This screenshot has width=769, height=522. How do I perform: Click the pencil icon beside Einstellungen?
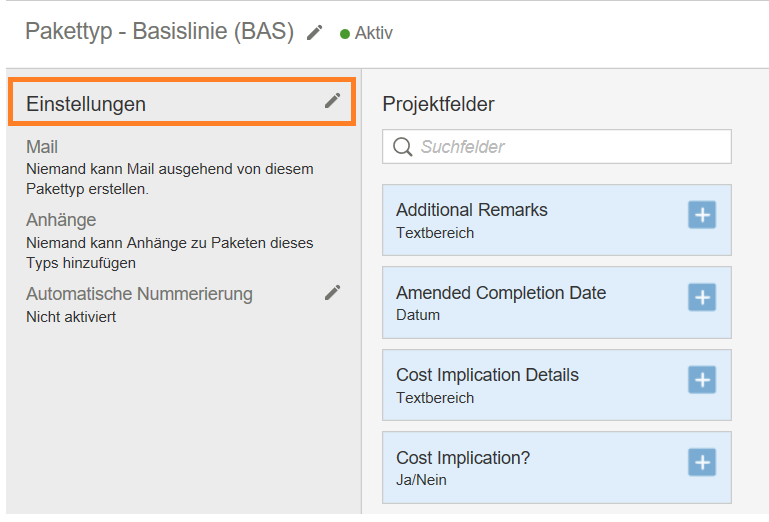[332, 101]
